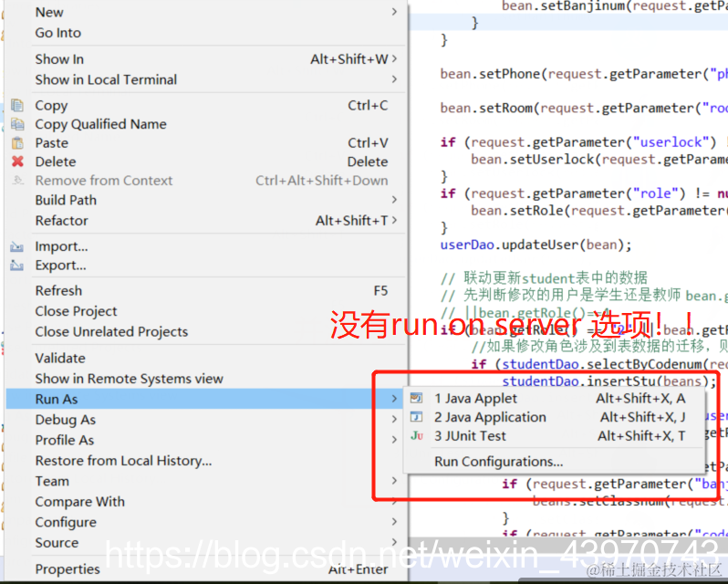The height and width of the screenshot is (584, 728).
Task: Click the bean.setUserlock code line
Action: coord(599,160)
